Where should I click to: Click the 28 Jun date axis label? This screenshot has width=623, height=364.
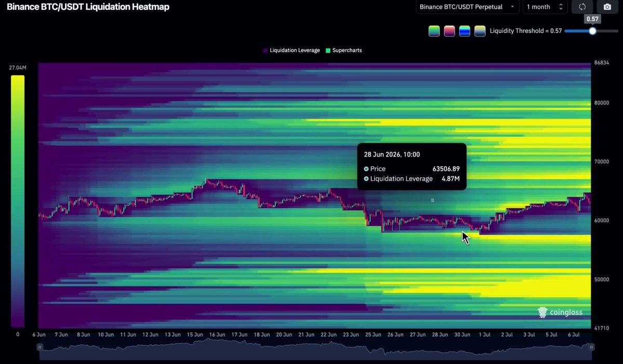tap(441, 335)
